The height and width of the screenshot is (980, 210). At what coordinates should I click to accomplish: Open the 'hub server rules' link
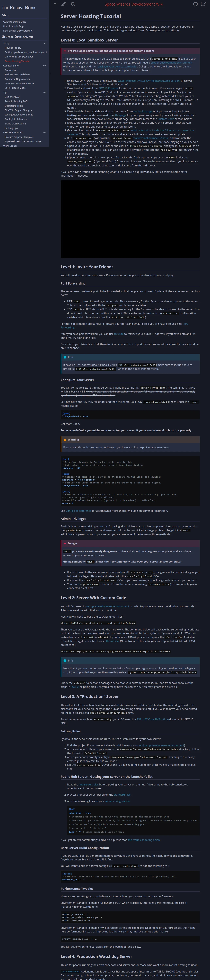point(88,784)
